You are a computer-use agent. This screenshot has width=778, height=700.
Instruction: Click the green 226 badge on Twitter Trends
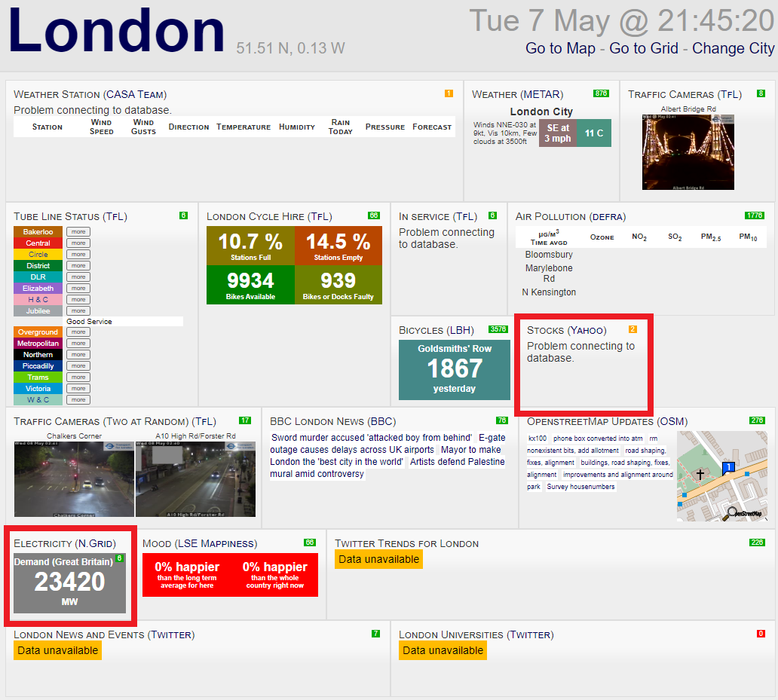(x=757, y=543)
